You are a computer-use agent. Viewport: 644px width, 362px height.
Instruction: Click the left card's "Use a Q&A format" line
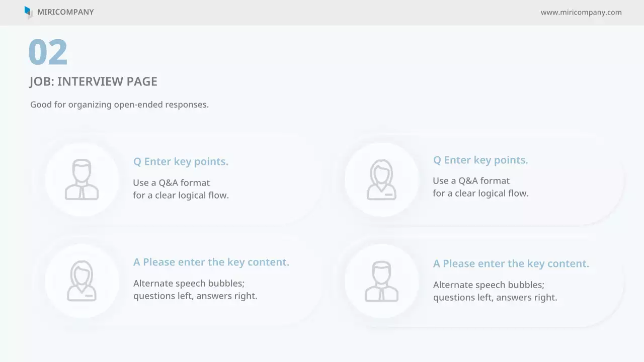(x=172, y=183)
